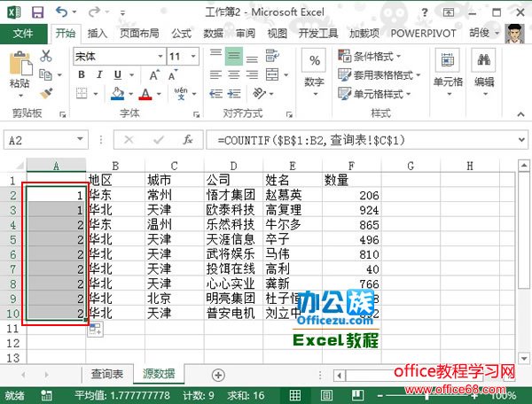The image size is (532, 404).
Task: Click the Save icon in quick access toolbar
Action: click(37, 12)
